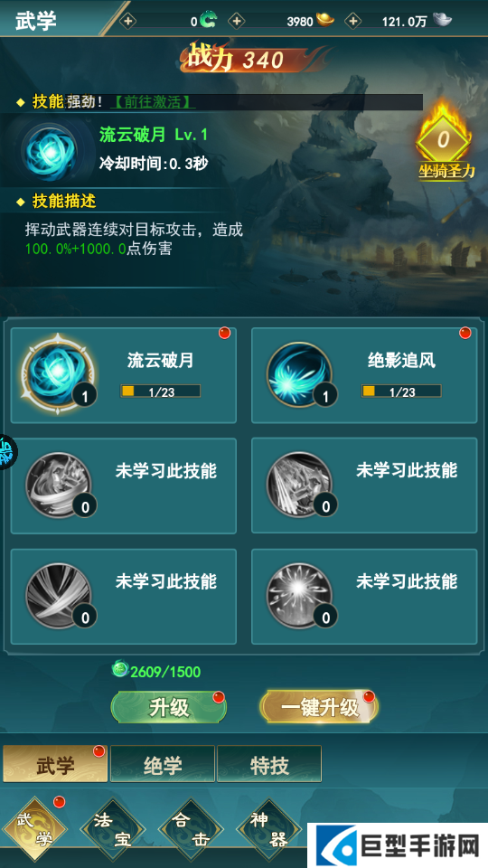This screenshot has width=488, height=868.
Task: Open the 神器 diamond icon
Action: tap(269, 830)
